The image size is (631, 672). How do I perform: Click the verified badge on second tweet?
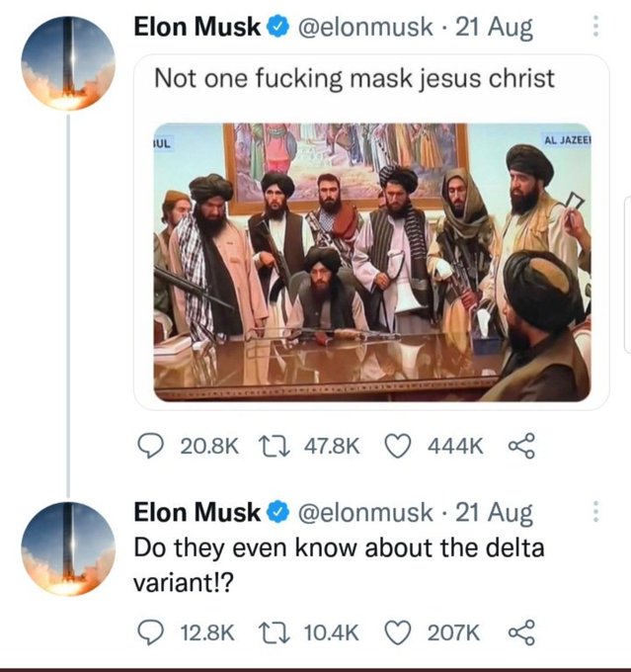click(276, 514)
